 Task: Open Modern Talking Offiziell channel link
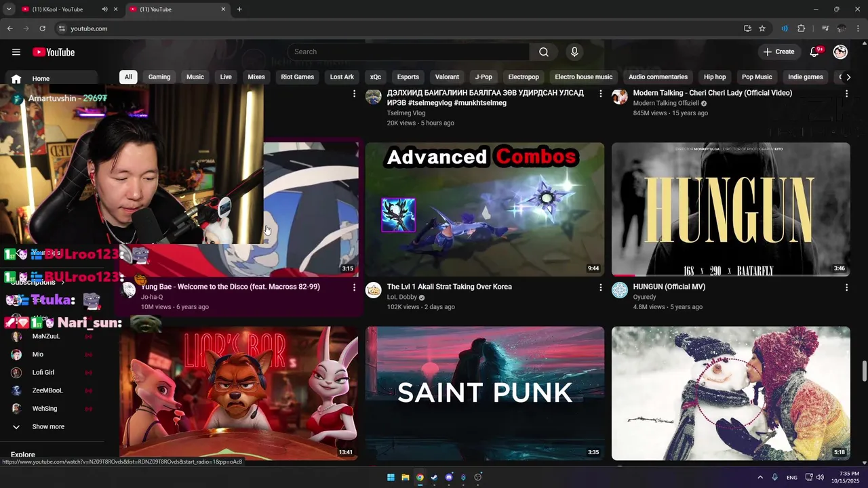pyautogui.click(x=666, y=104)
